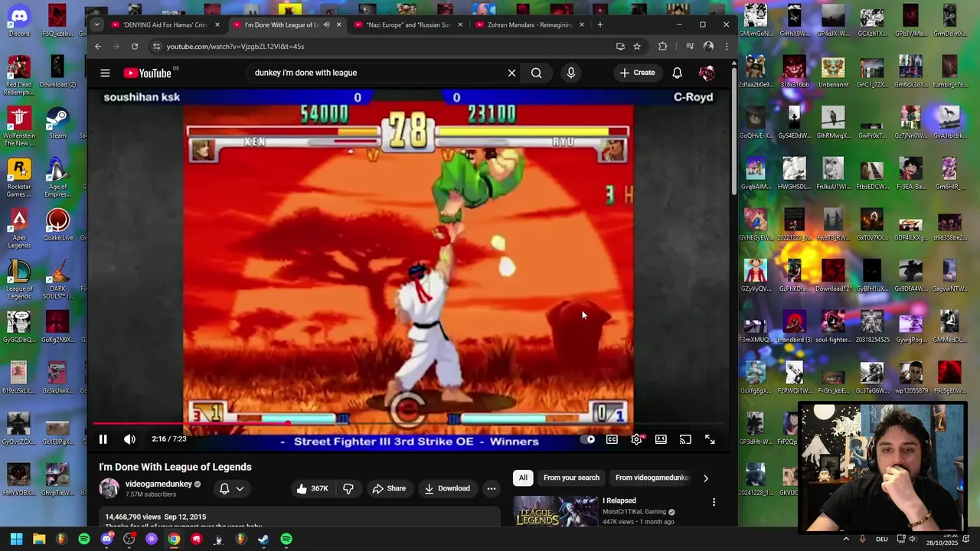Dislike the video

click(x=348, y=488)
